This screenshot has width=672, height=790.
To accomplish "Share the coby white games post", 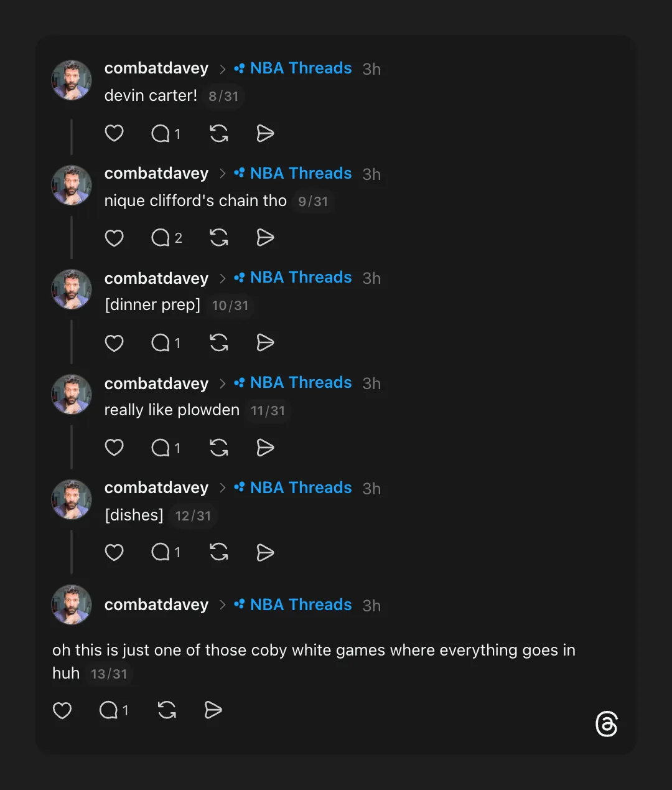I will (213, 710).
